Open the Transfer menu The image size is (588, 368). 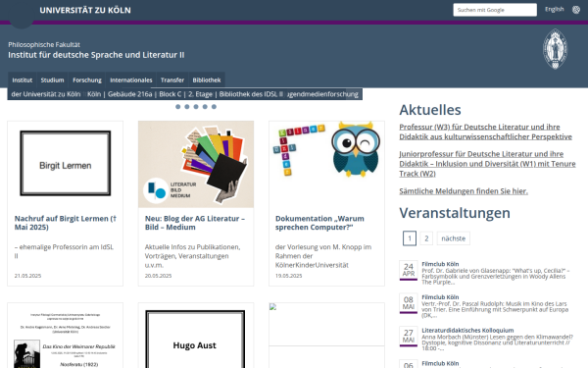pos(172,80)
